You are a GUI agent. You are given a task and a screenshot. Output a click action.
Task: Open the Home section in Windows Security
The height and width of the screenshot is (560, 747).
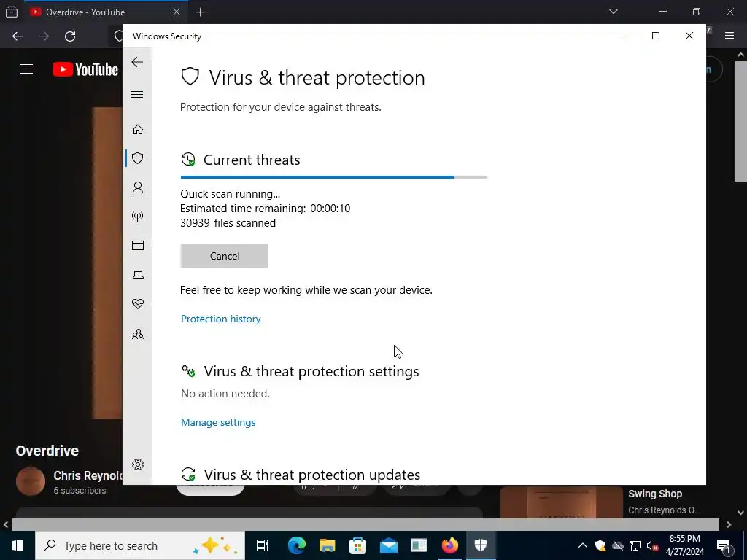pos(138,130)
